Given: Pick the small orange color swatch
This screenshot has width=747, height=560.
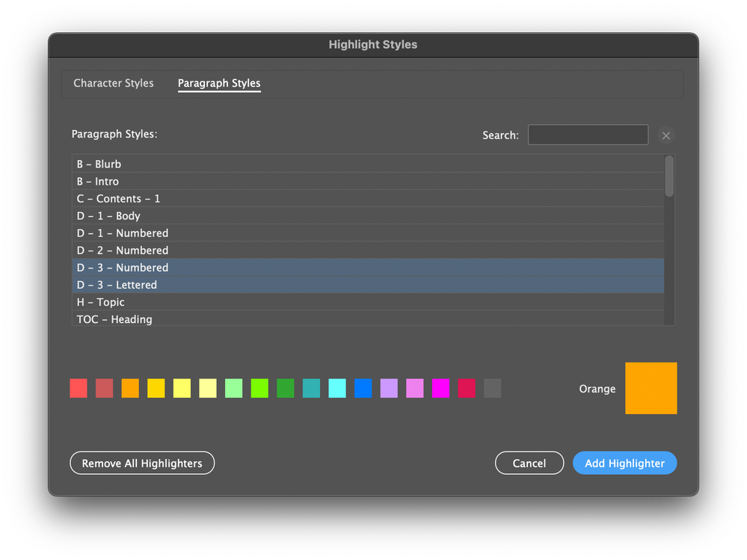Looking at the screenshot, I should [x=130, y=388].
